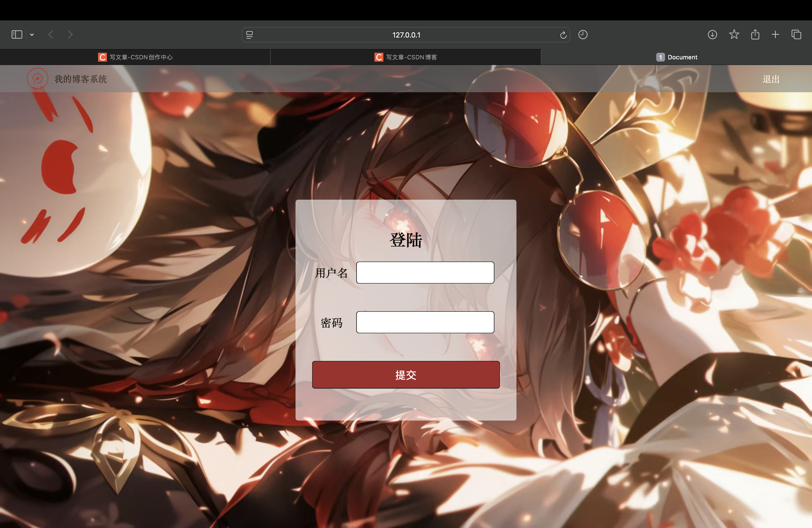Screen dimensions: 812x528
Task: Open the Share icon
Action: click(755, 34)
